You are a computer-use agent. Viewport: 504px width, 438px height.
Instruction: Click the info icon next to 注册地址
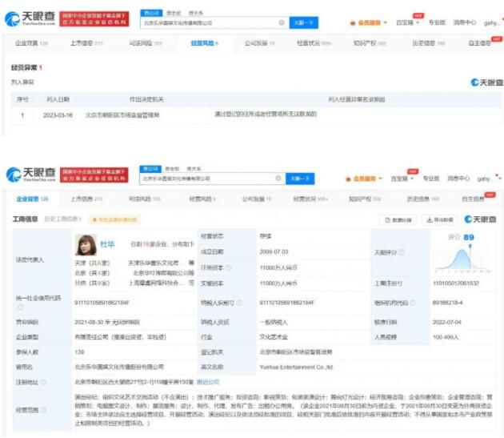click(x=43, y=382)
